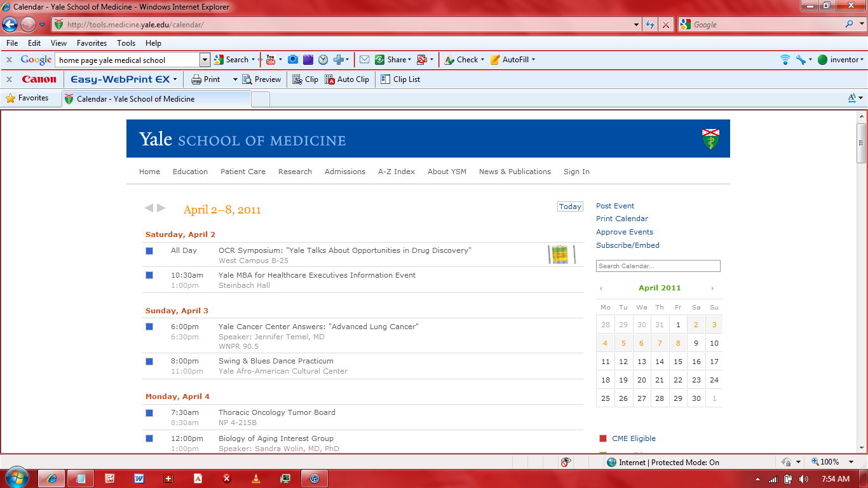Click the A-Z Index navigation link
Viewport: 868px width, 488px height.
[x=397, y=172]
